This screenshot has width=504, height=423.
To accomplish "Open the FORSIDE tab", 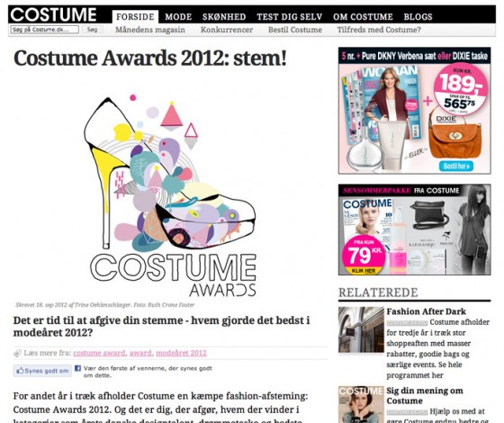I will [135, 17].
